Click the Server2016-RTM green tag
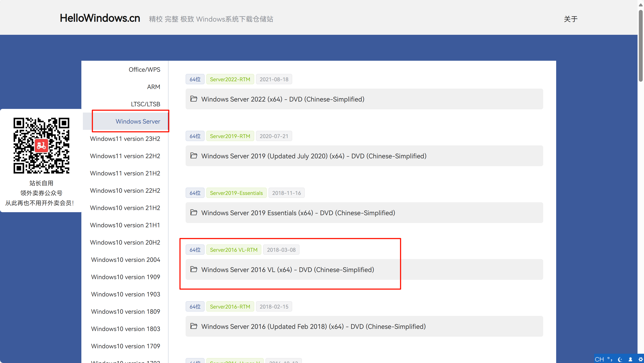 pos(230,306)
